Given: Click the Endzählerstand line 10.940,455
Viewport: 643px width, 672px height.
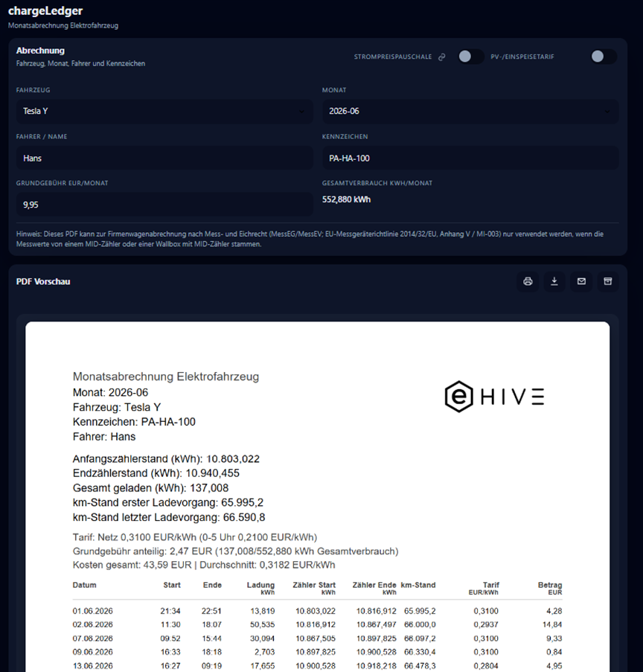Looking at the screenshot, I should pyautogui.click(x=156, y=473).
